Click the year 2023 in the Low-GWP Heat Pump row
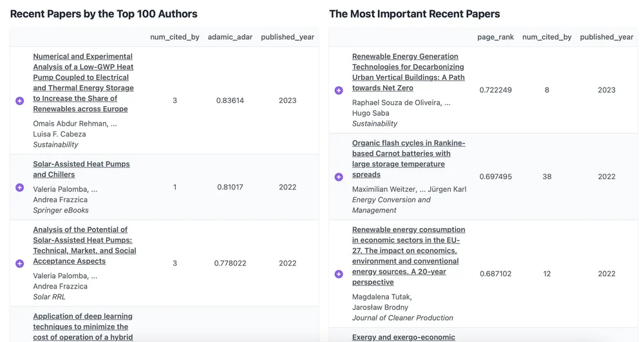 tap(287, 100)
